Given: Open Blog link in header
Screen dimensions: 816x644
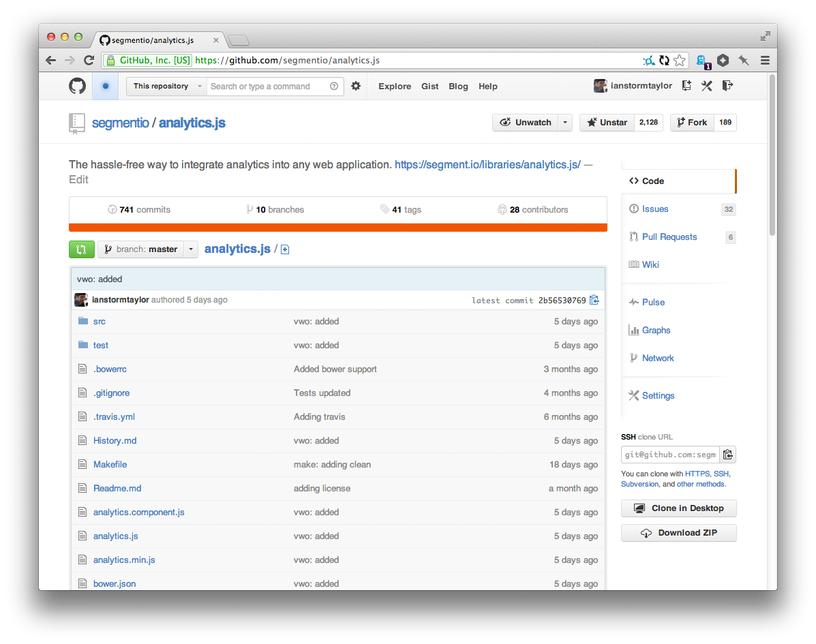Looking at the screenshot, I should tap(459, 87).
